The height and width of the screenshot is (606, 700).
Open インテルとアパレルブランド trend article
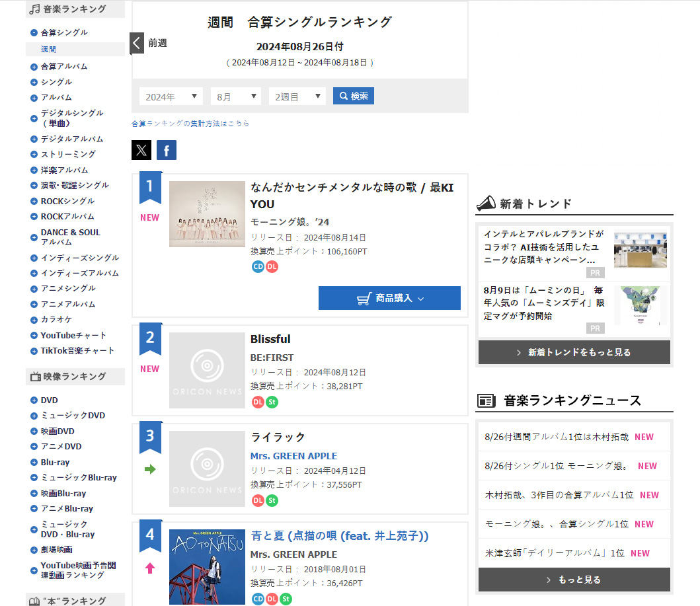click(544, 246)
